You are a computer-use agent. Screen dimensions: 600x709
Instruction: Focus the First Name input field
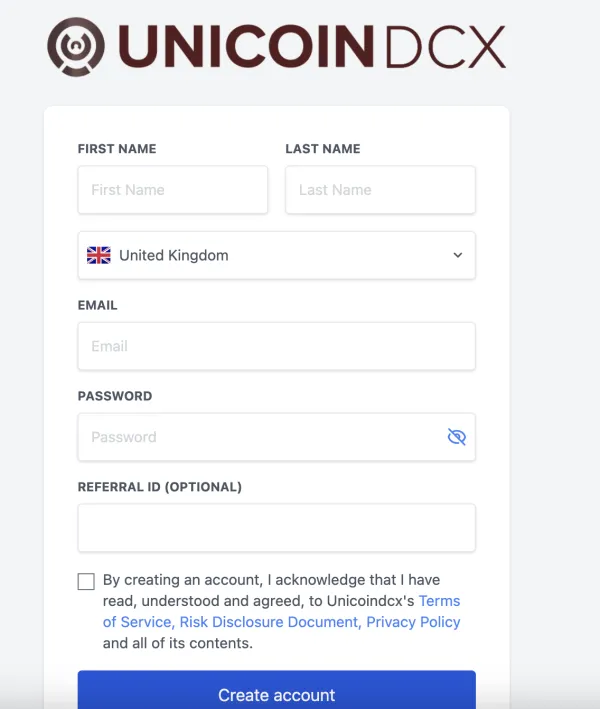tap(173, 190)
